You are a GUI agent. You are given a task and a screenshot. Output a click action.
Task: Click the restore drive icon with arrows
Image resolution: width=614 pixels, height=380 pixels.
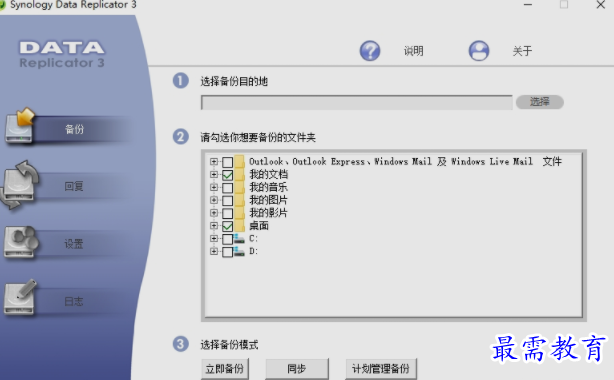(x=20, y=185)
